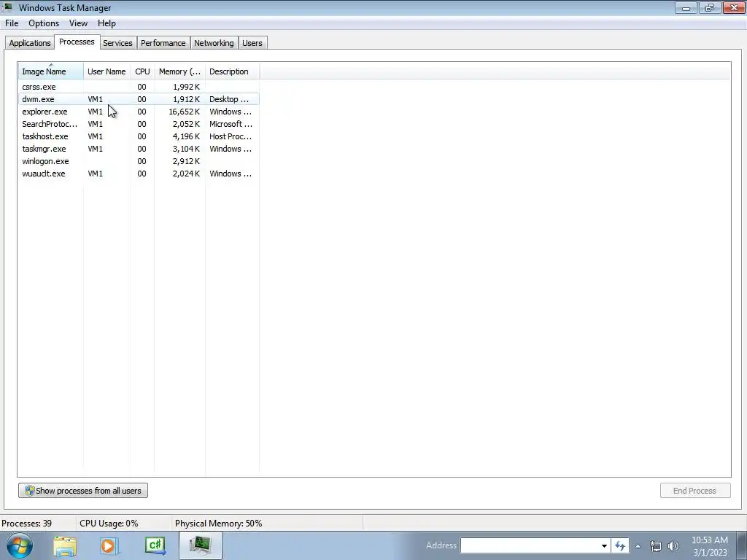Click the End Process button
The image size is (747, 560).
point(695,491)
